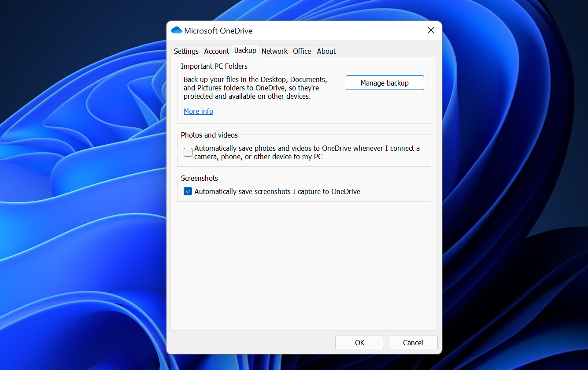Switch to the Settings tab
Viewport: 588px width, 370px height.
186,51
